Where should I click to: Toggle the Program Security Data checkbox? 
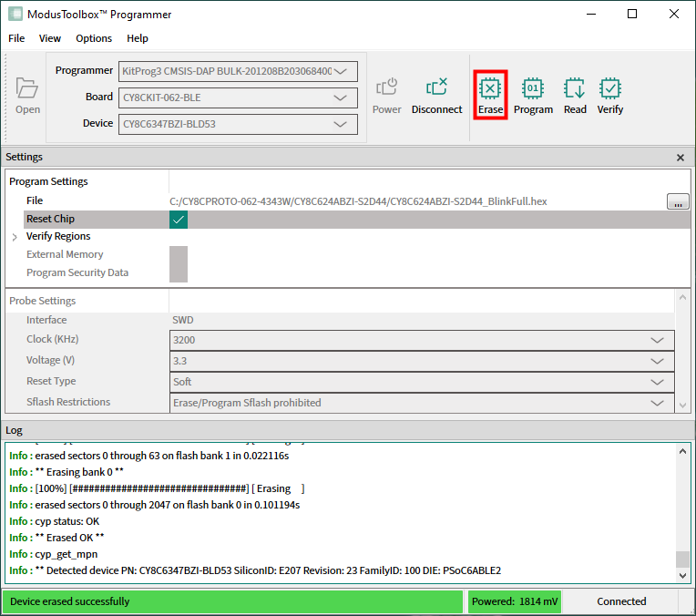tap(179, 272)
